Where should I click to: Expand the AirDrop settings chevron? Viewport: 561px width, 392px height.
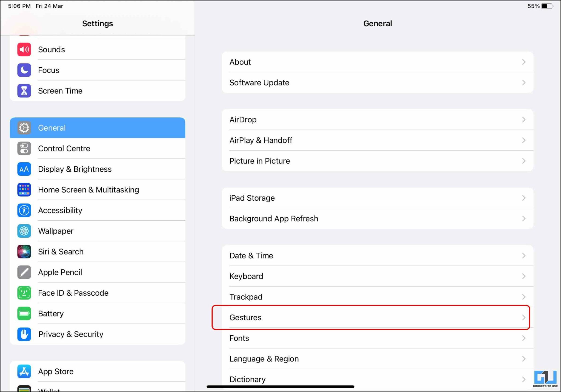point(523,120)
